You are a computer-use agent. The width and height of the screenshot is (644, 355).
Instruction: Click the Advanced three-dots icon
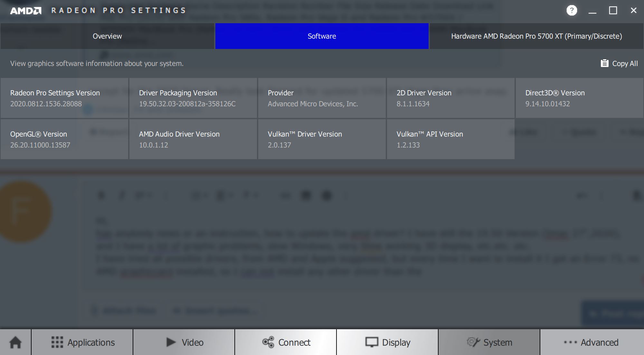[570, 342]
